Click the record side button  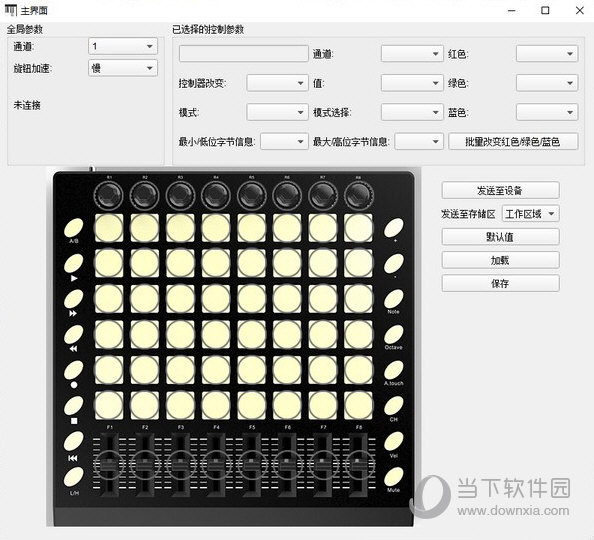coord(73,369)
